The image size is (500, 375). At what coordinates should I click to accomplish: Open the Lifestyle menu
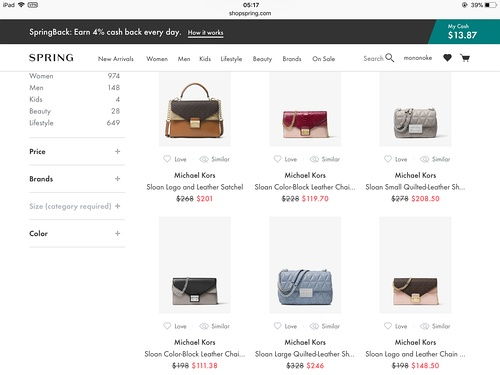click(231, 59)
